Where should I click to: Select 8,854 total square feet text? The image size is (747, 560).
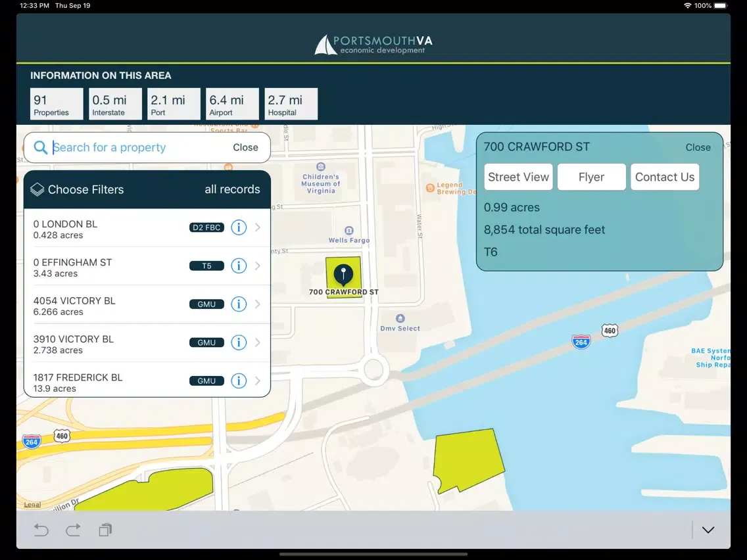click(544, 230)
